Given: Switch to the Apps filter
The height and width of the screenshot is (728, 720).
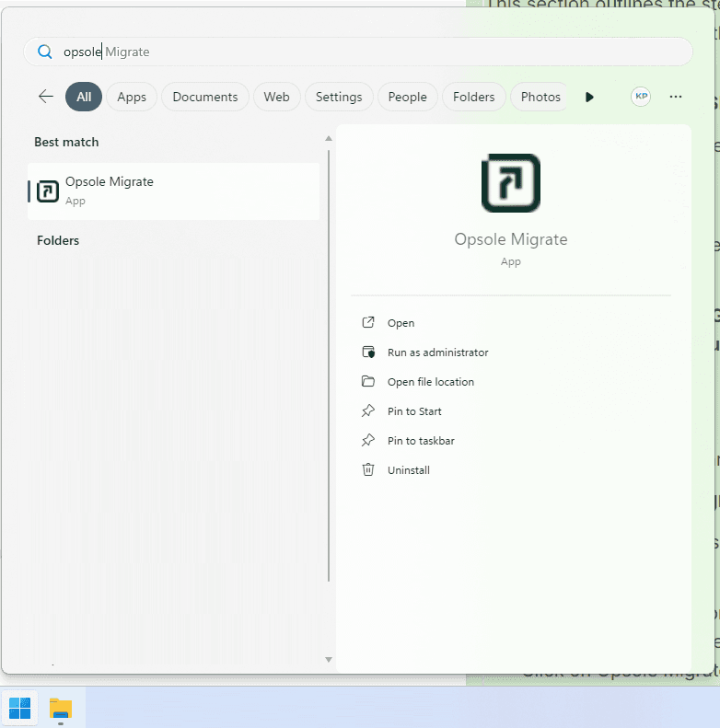Looking at the screenshot, I should coord(132,97).
